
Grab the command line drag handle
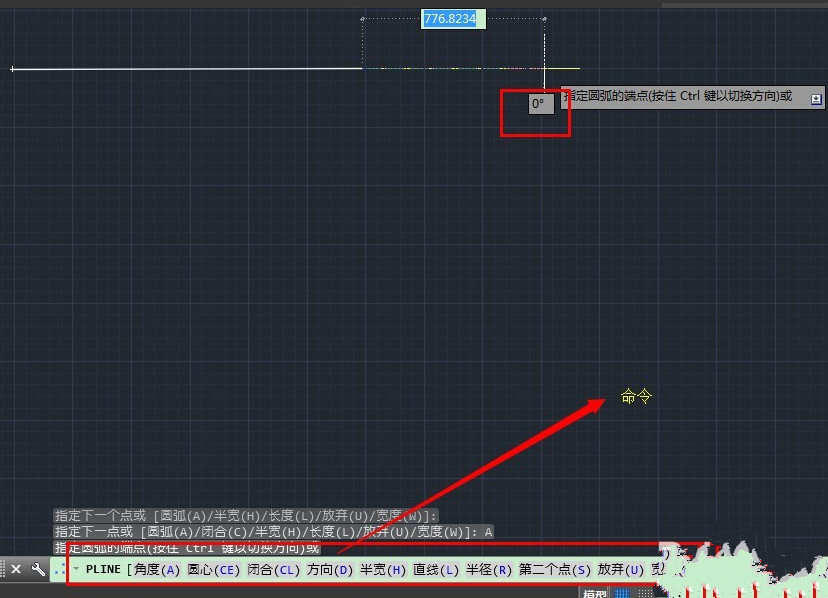coord(4,569)
